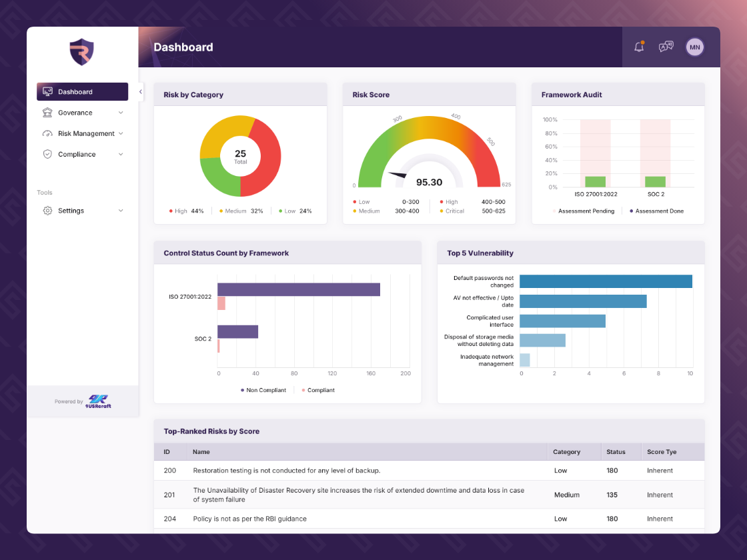Click the shield logo in sidebar
The height and width of the screenshot is (560, 747).
pyautogui.click(x=82, y=51)
